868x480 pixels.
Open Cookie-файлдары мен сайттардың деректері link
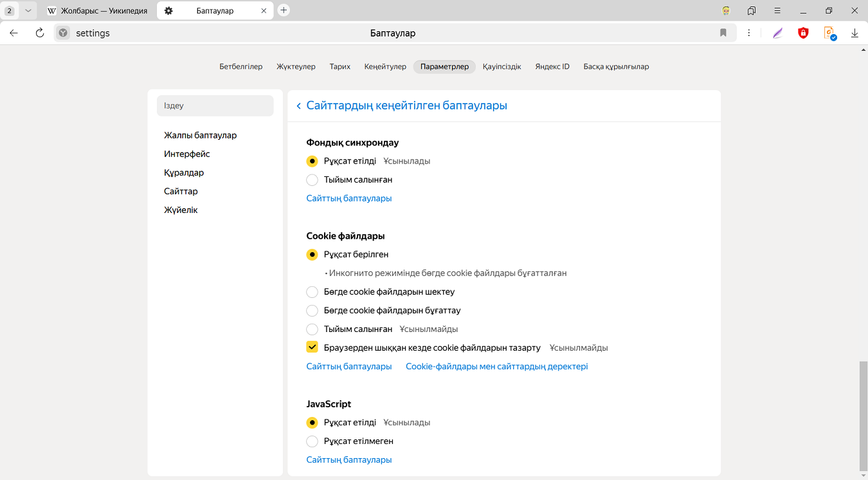[496, 366]
